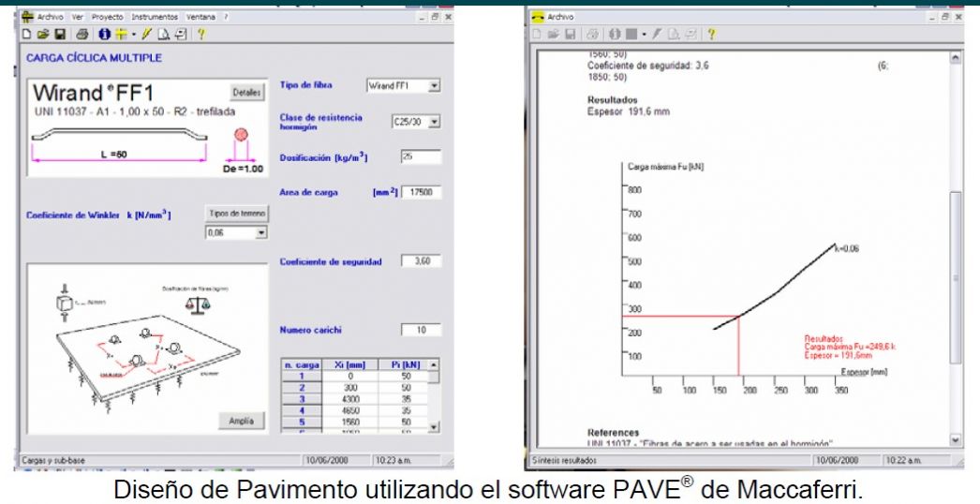Open the Winkler coefficient 0,06 dropdown

click(x=261, y=232)
